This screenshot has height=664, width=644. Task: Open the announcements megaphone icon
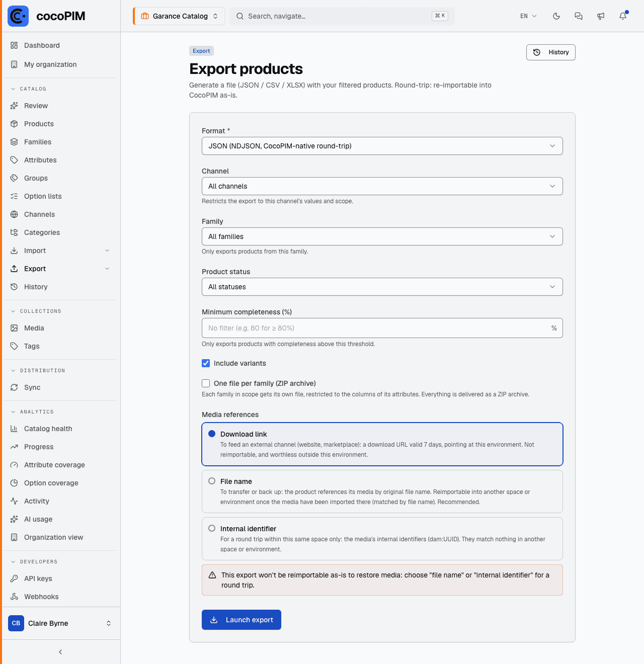pos(601,16)
